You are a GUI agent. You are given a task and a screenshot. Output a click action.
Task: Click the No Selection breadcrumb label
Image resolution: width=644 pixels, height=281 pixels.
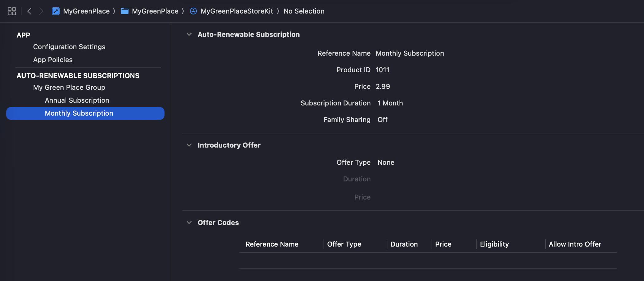304,11
